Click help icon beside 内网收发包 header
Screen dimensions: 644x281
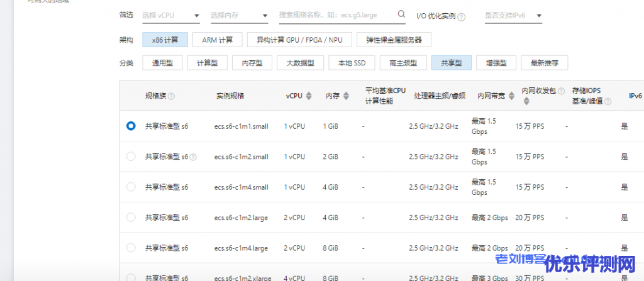(x=561, y=91)
